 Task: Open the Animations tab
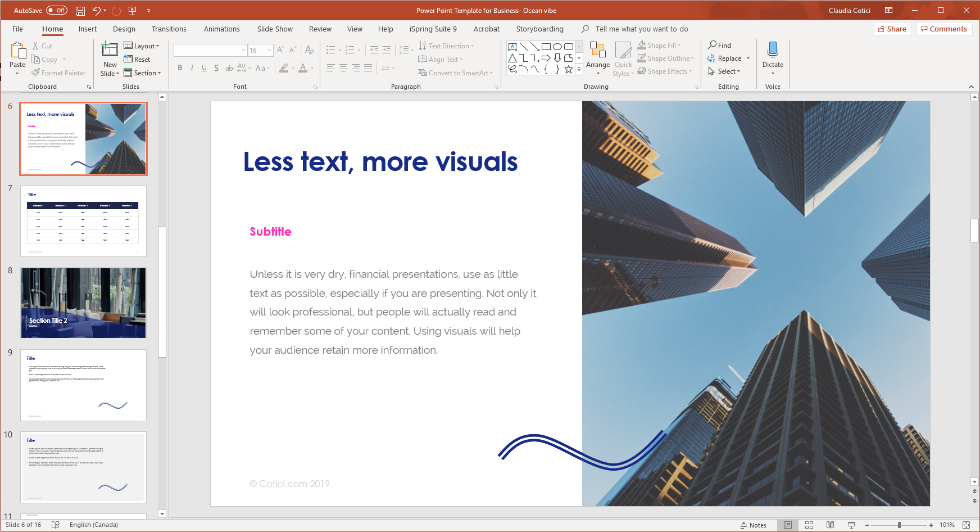coord(222,29)
